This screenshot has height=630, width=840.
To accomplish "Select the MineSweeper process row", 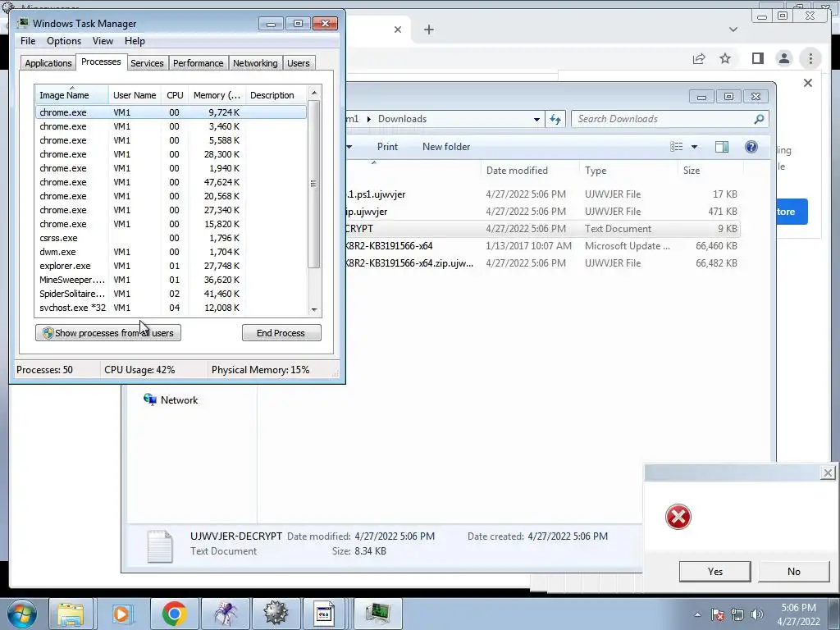I will click(x=171, y=280).
